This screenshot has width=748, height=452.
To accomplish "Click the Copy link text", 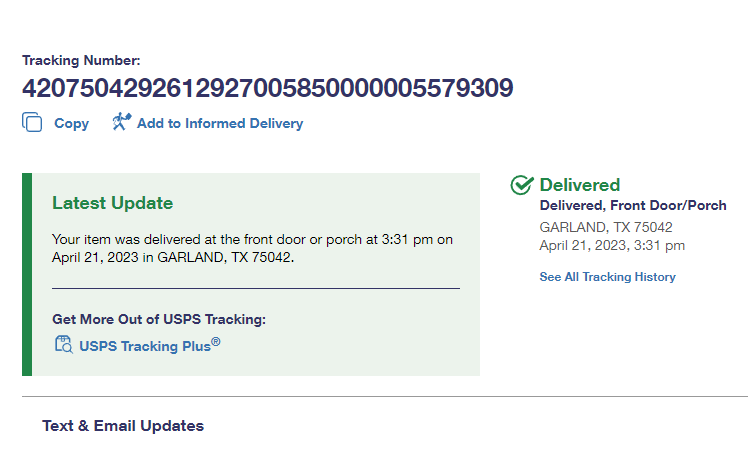I will click(x=71, y=124).
